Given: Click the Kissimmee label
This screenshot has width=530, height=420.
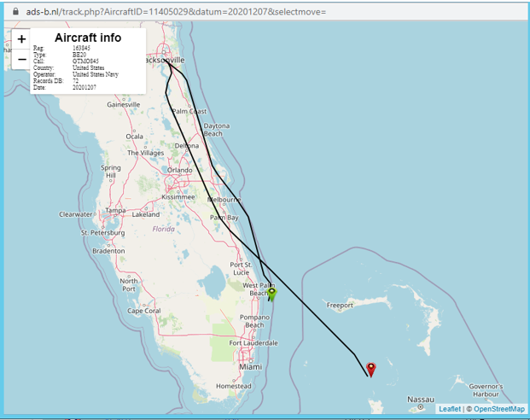Looking at the screenshot, I should click(x=178, y=197).
